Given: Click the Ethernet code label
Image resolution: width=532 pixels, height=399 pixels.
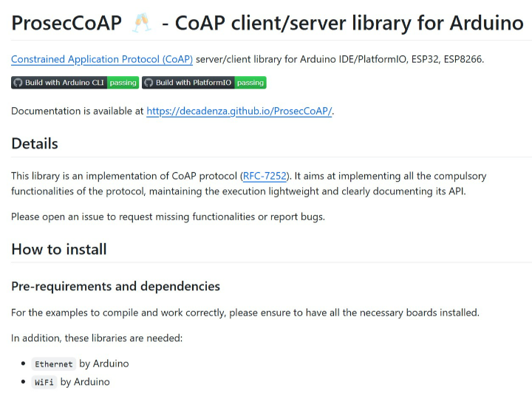Looking at the screenshot, I should (54, 364).
